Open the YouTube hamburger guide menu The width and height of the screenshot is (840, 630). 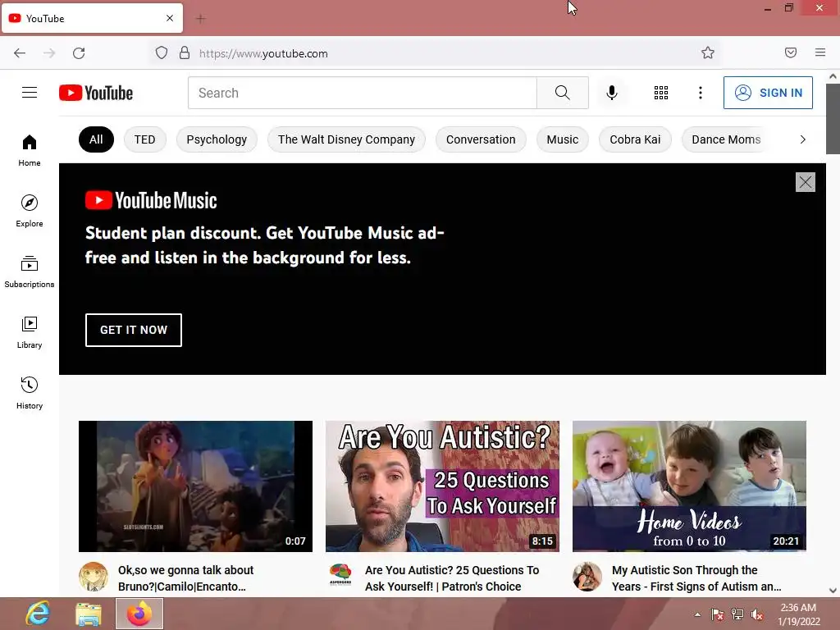[30, 93]
